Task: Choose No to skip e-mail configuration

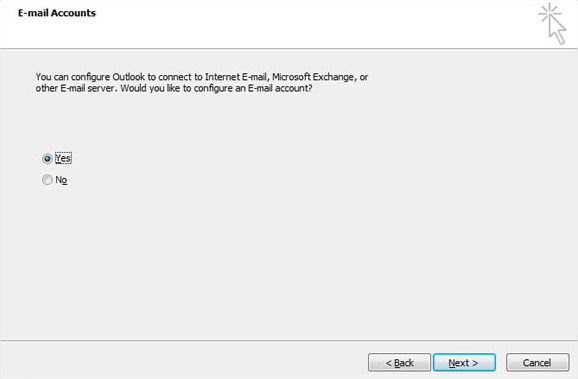Action: (47, 180)
